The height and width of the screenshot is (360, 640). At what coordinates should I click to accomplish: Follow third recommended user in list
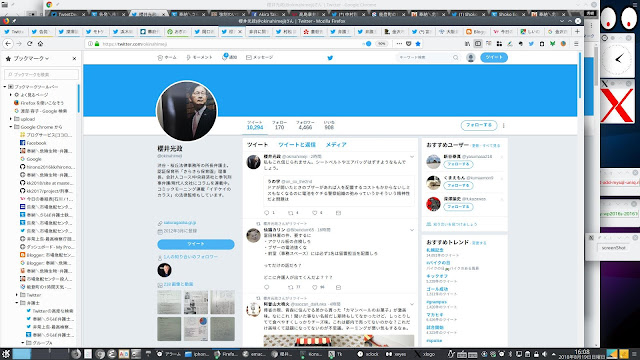point(458,207)
